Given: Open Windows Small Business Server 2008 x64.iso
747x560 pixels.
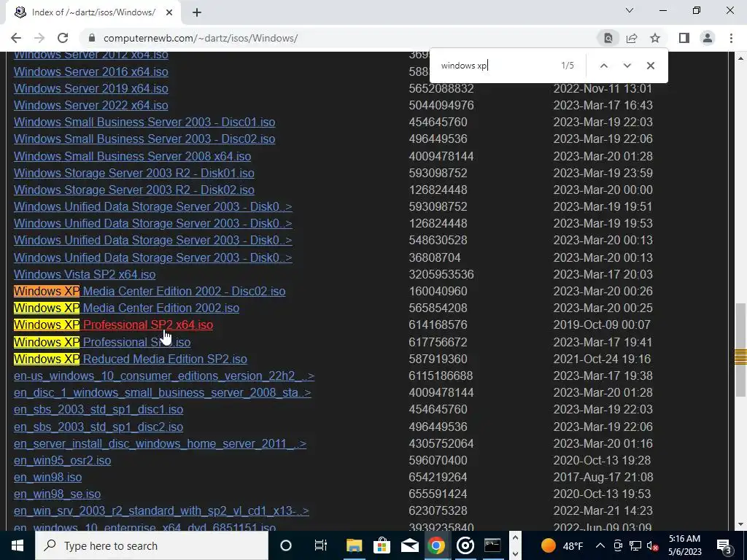Looking at the screenshot, I should pyautogui.click(x=133, y=156).
